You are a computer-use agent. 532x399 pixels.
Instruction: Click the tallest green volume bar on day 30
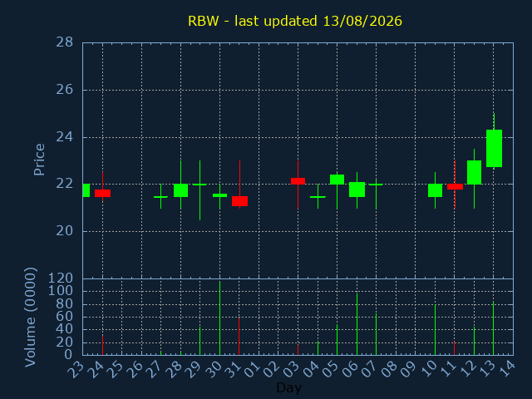tap(219, 318)
